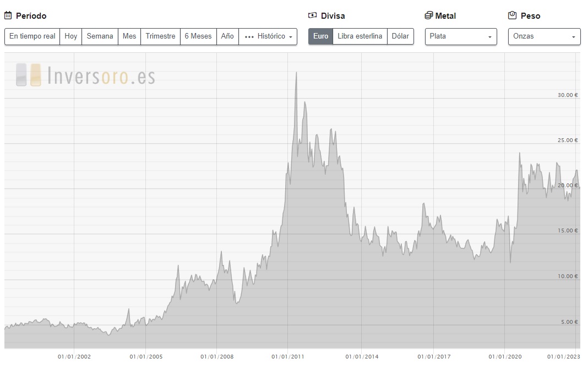This screenshot has height=369, width=588.
Task: Click the coins icon beside Metal
Action: click(x=429, y=16)
